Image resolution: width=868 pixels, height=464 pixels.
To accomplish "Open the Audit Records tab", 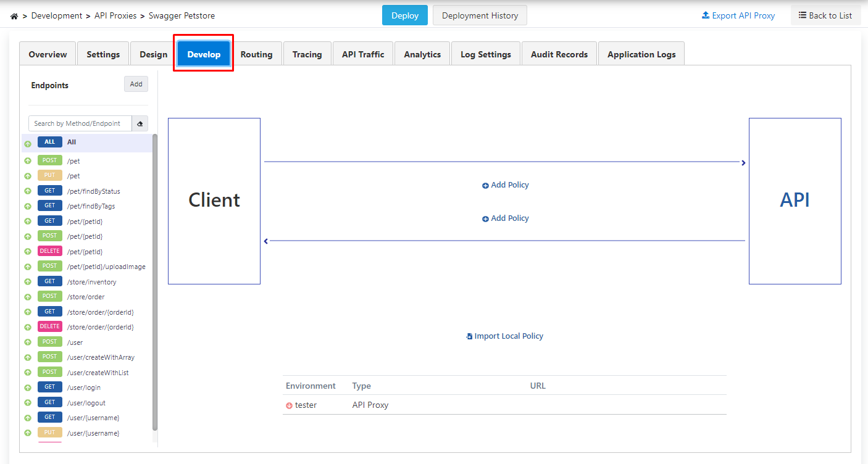I will pos(559,54).
